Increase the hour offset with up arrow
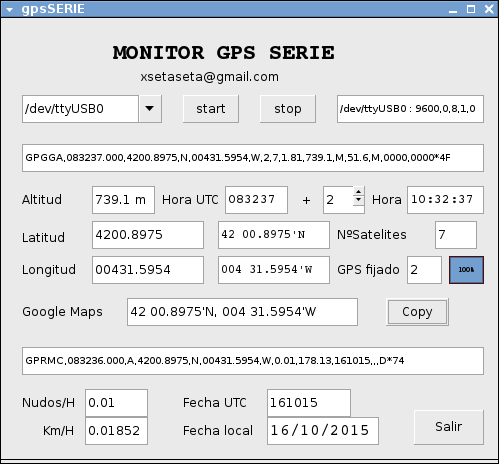 pyautogui.click(x=358, y=192)
